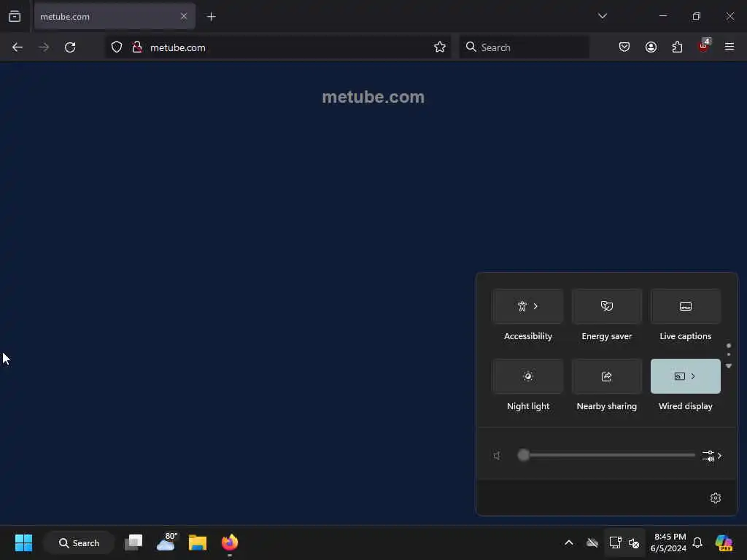This screenshot has height=560, width=747.
Task: Bookmark this page with the star icon
Action: point(440,47)
